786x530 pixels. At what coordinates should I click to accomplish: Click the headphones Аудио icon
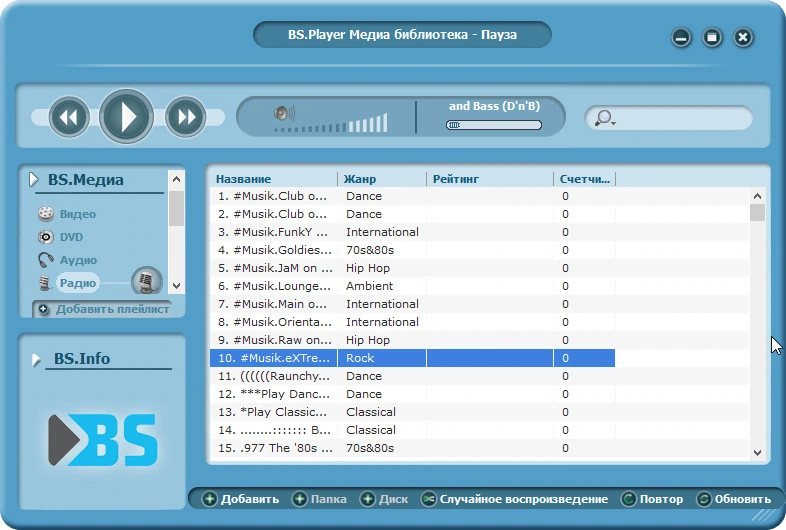point(46,260)
